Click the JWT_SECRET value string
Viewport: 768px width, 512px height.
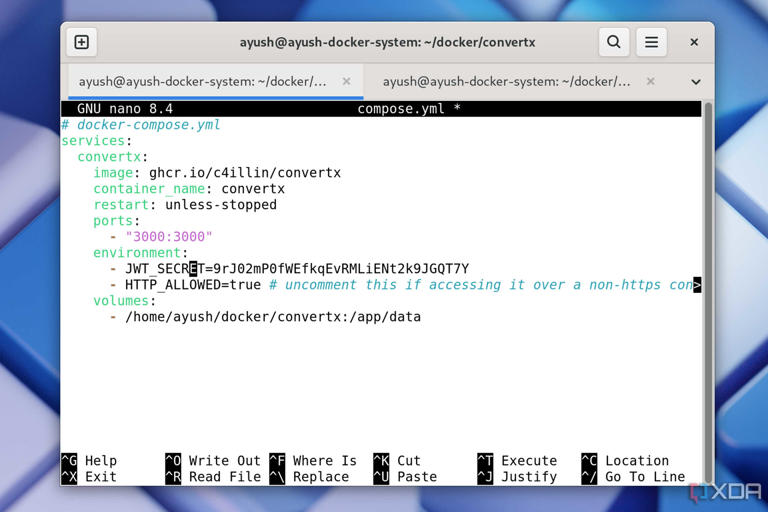[x=341, y=269]
